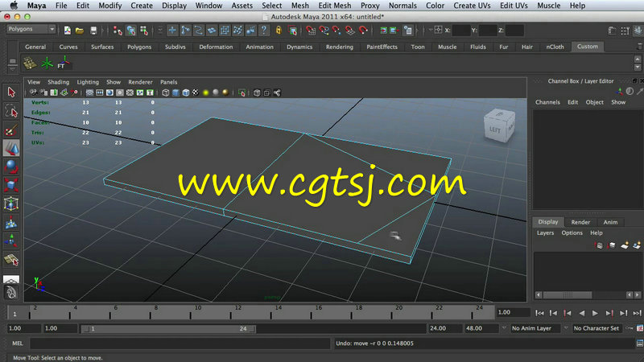Click Select by hierarchy mode icon
Viewport: 644px width, 362px height.
118,31
